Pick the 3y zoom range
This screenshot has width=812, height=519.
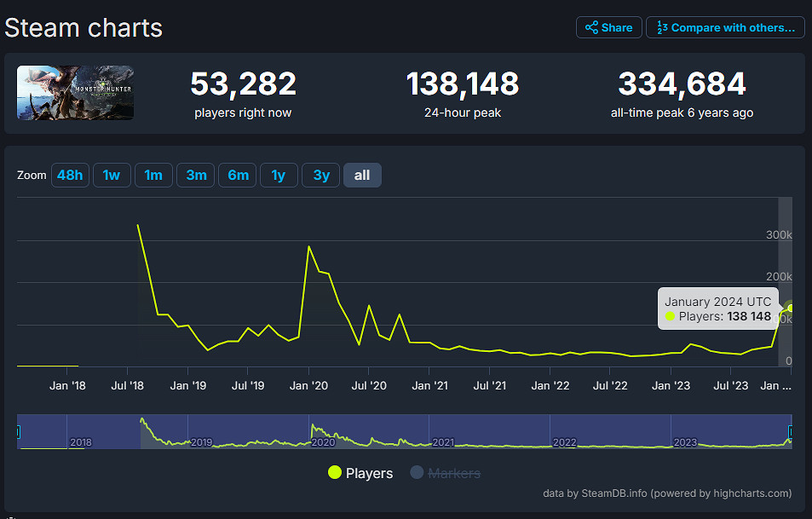321,175
